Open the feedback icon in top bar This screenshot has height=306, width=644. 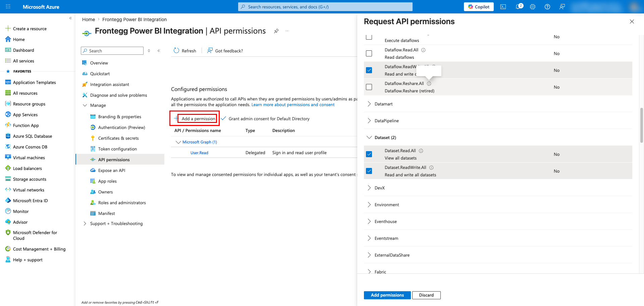point(562,7)
